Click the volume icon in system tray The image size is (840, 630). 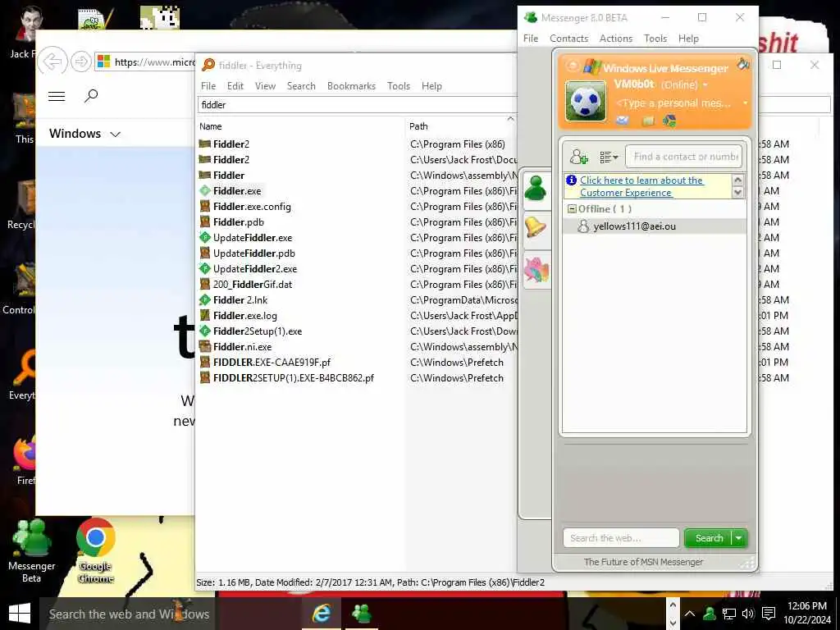pyautogui.click(x=748, y=614)
